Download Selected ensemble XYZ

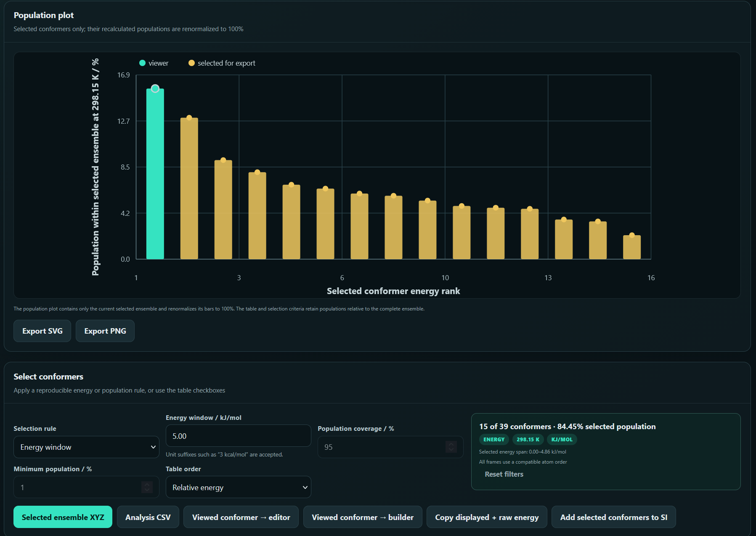[x=63, y=517]
